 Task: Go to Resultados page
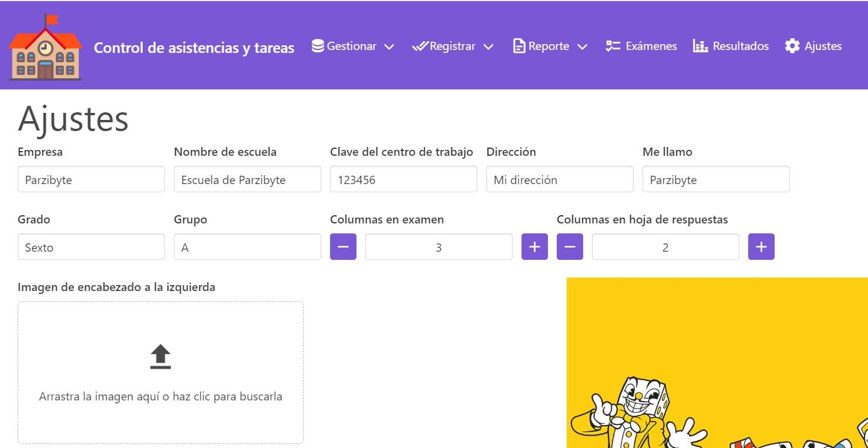pos(731,46)
